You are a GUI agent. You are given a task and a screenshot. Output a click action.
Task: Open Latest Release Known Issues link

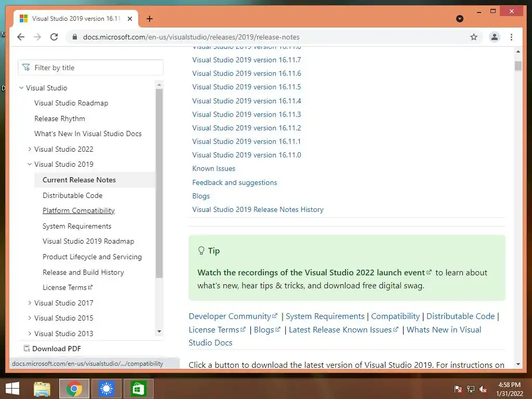pyautogui.click(x=343, y=330)
